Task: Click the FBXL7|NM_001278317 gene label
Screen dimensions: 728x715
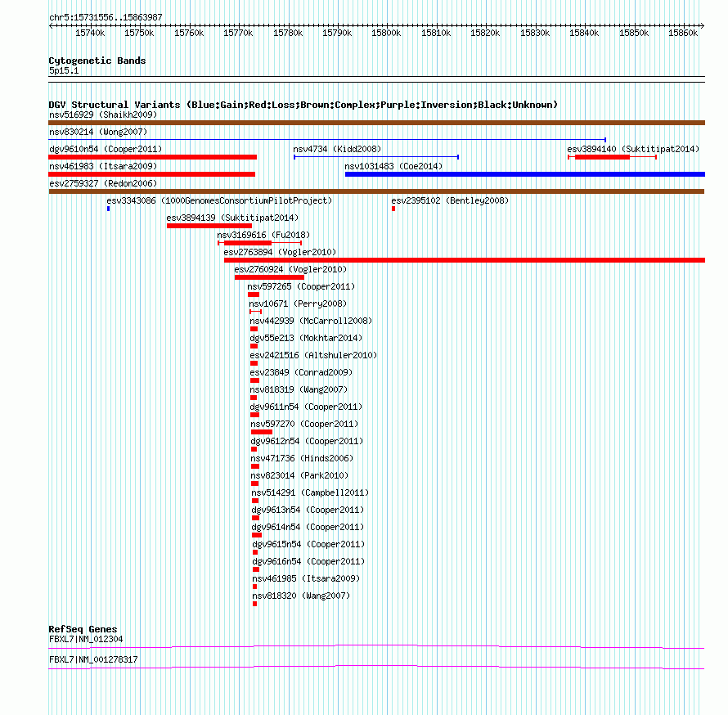Action: coord(93,659)
